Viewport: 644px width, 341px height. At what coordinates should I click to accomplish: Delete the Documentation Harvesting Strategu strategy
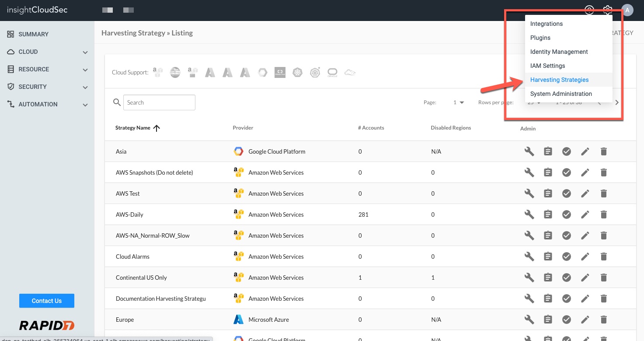pyautogui.click(x=604, y=299)
